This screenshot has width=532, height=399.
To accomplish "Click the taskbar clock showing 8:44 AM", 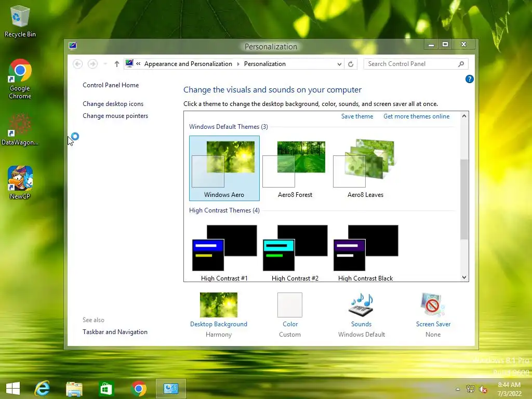I will tap(509, 389).
